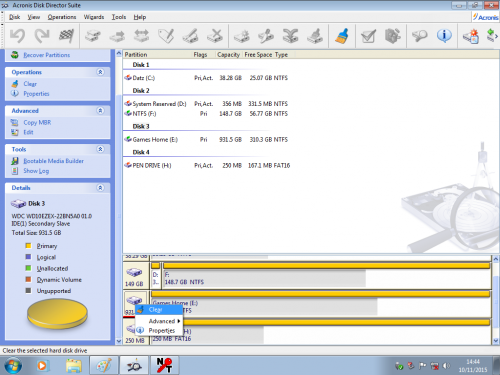Viewport: 500px width, 375px height.
Task: Click the Copy partition toolbar icon with arrow
Action: coord(117,36)
